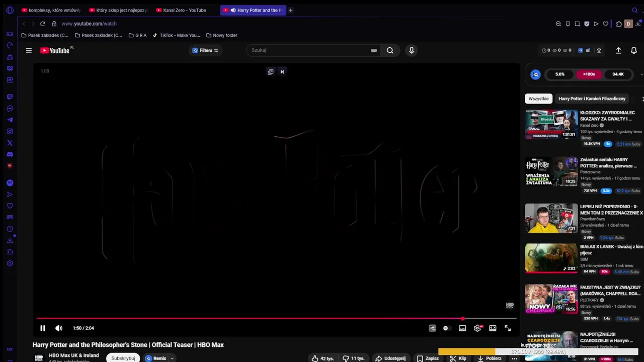Expand vidIQ stats panel chevron
This screenshot has height=362, width=644.
[641, 74]
